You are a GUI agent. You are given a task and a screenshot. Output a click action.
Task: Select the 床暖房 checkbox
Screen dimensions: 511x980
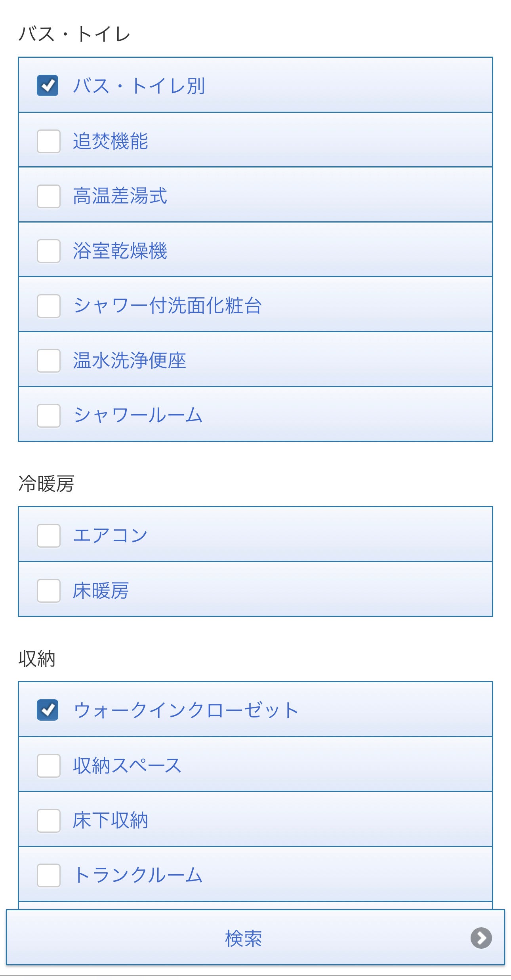[48, 590]
